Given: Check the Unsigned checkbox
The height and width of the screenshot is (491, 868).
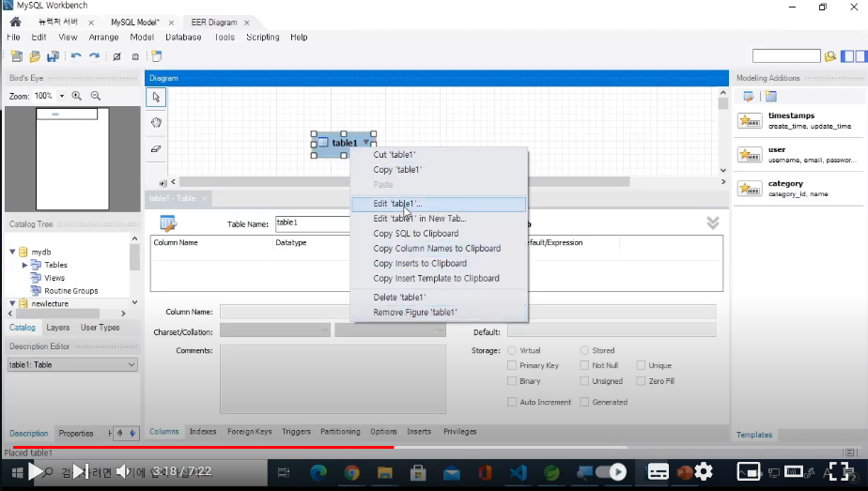Looking at the screenshot, I should (584, 381).
